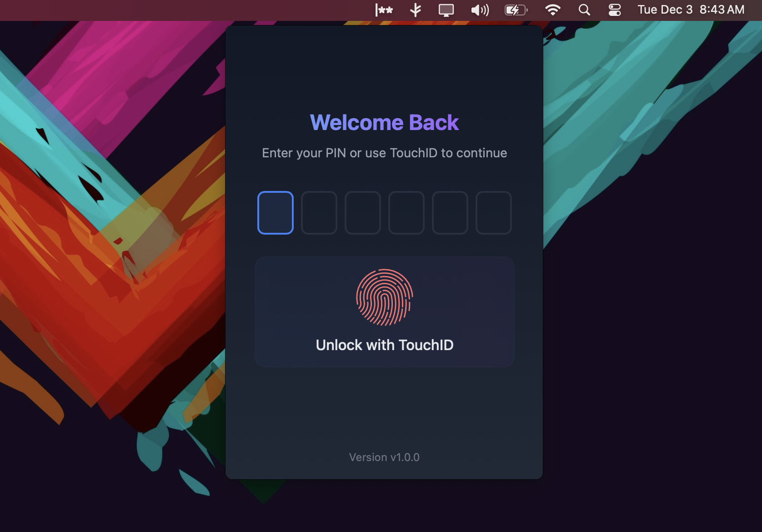Click the Welcome Back heading

click(385, 123)
